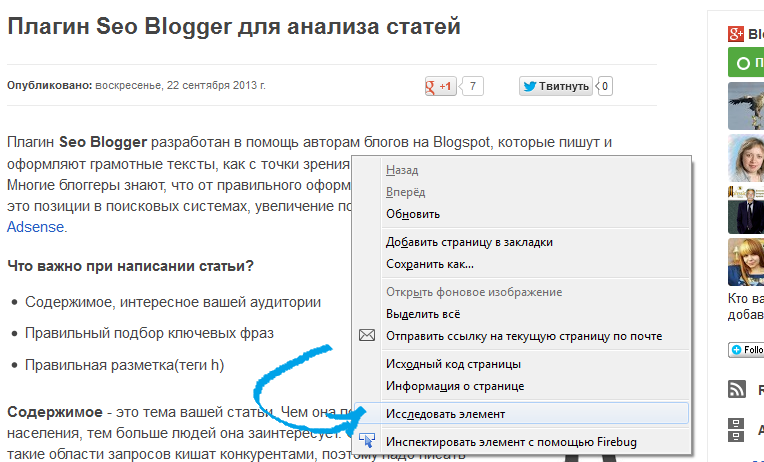The height and width of the screenshot is (462, 764).
Task: Click the 'Опубликовано:' label
Action: click(x=49, y=86)
